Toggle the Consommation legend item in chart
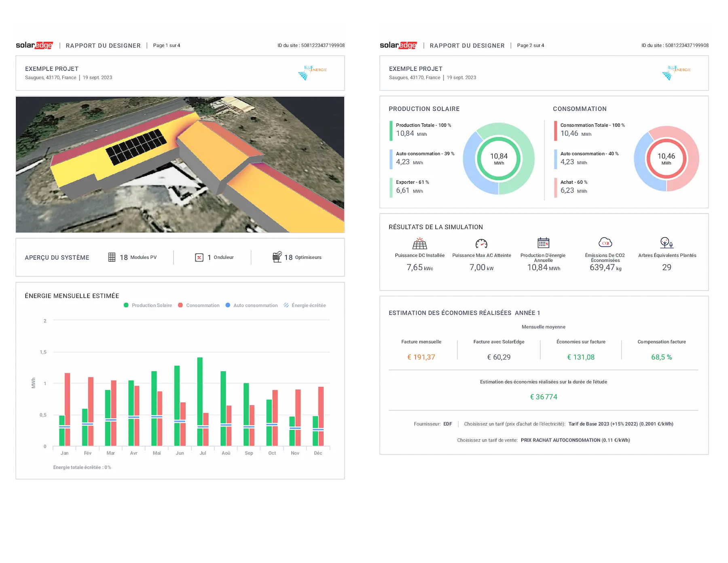 click(x=199, y=305)
